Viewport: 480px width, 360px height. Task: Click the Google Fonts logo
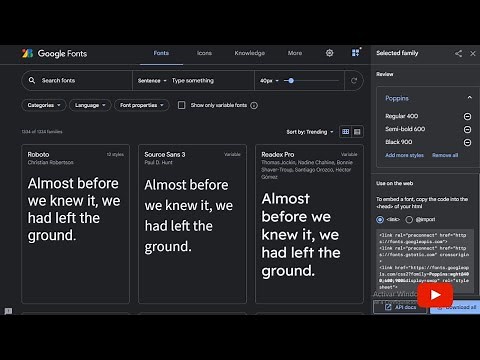pos(54,53)
